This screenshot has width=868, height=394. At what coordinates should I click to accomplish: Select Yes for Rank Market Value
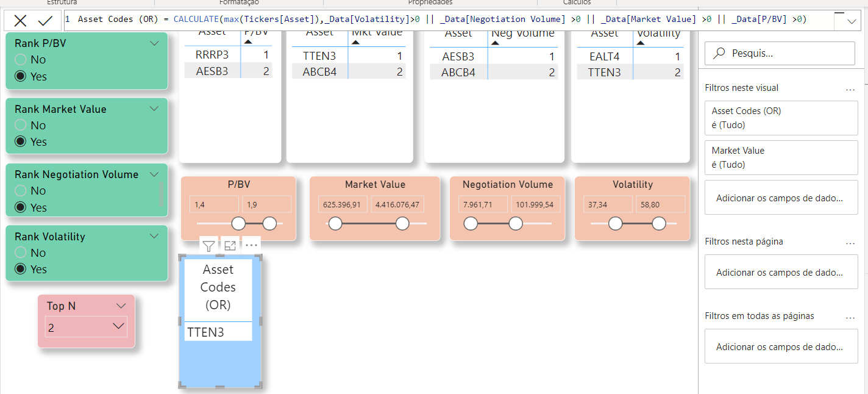click(21, 141)
